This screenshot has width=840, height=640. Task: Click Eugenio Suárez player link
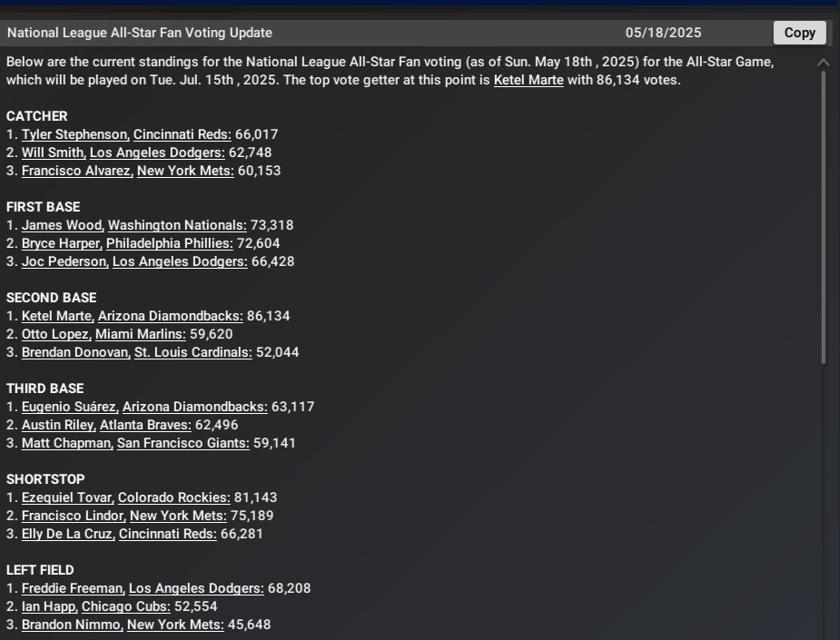pos(70,407)
